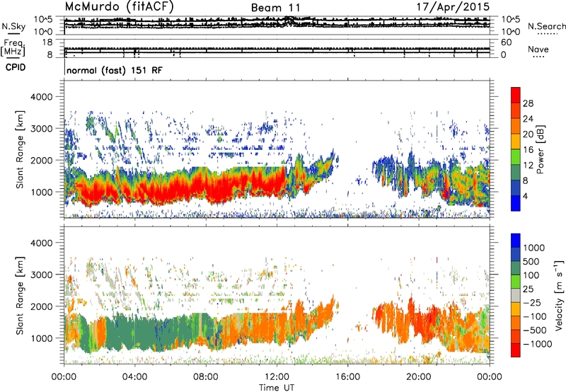Click the "25" tick on Velocity colorbar
This screenshot has width=566, height=392.
click(x=529, y=289)
